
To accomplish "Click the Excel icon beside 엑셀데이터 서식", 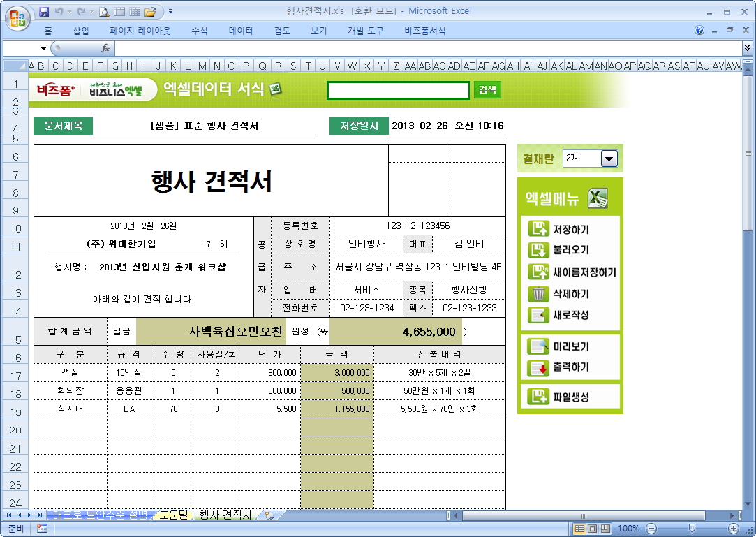I will [275, 89].
